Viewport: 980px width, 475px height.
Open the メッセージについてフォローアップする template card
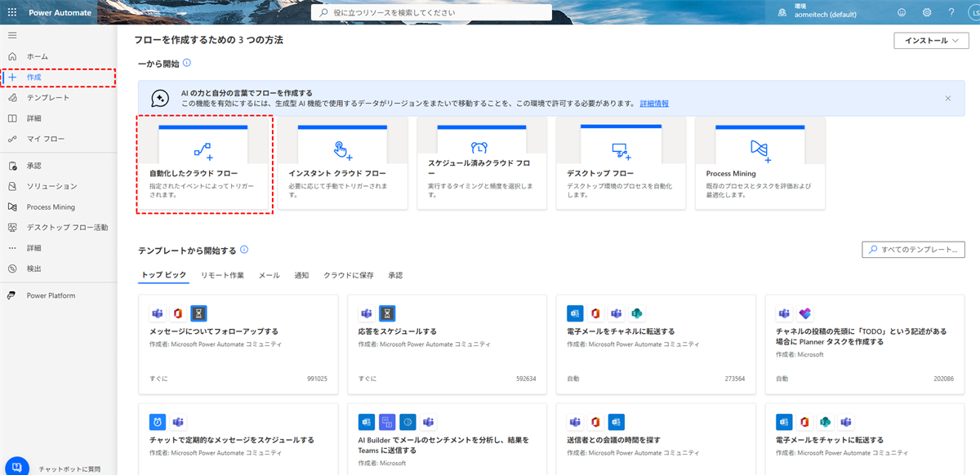[238, 344]
